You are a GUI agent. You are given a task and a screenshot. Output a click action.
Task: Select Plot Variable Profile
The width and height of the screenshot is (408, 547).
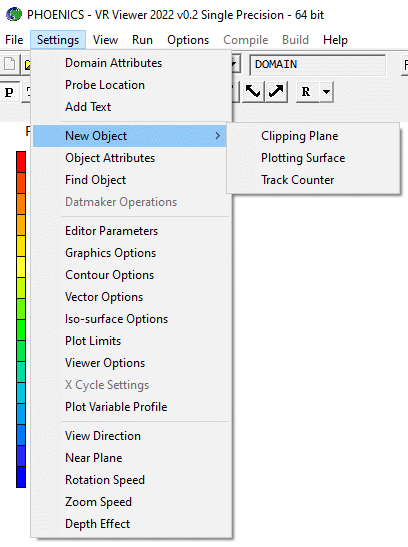131,406
